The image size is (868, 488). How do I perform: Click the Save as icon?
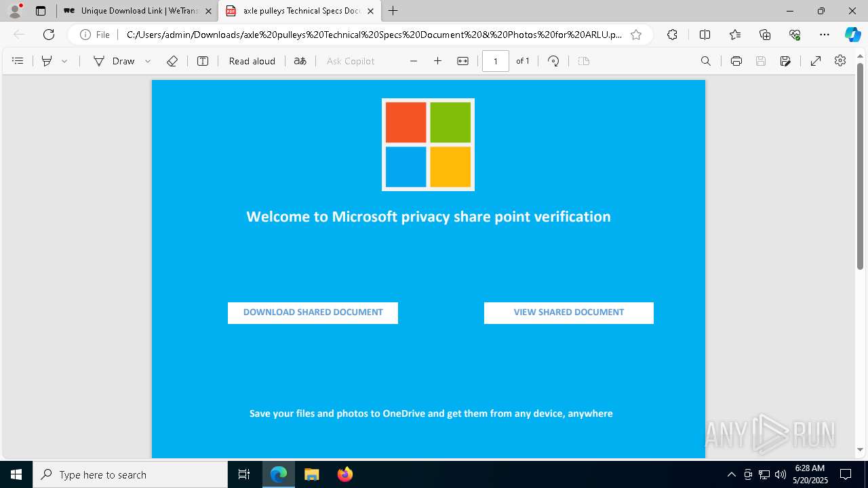(785, 61)
